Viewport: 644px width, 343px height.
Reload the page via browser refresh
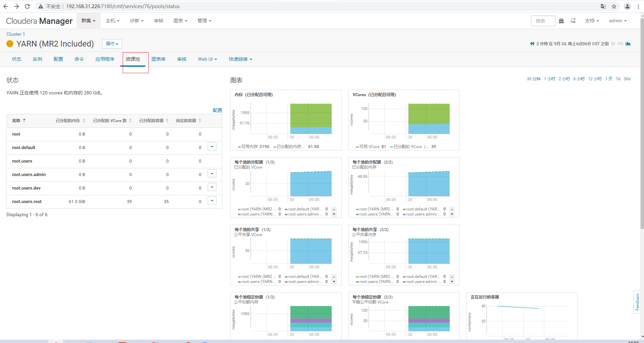(27, 6)
